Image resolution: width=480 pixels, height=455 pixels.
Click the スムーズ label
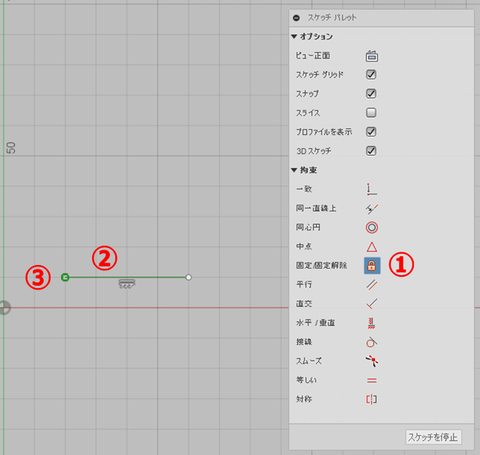(x=309, y=361)
